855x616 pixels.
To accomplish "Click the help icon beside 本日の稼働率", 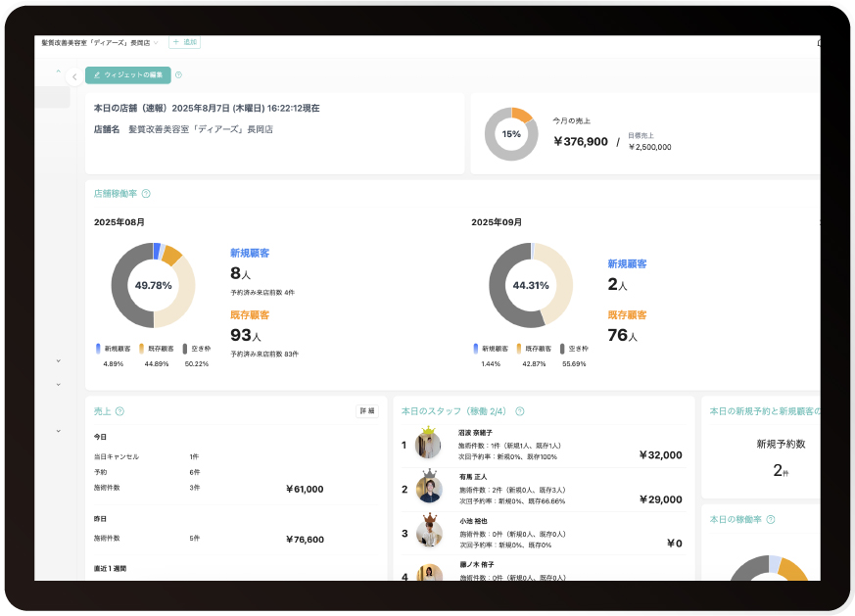I will click(x=771, y=519).
